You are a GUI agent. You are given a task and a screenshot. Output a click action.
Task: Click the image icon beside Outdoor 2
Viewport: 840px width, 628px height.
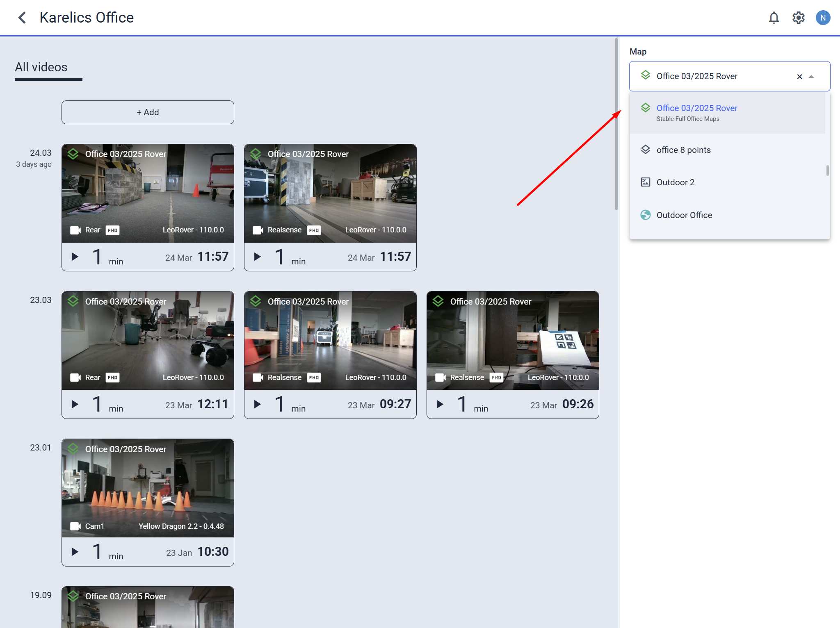coord(646,182)
